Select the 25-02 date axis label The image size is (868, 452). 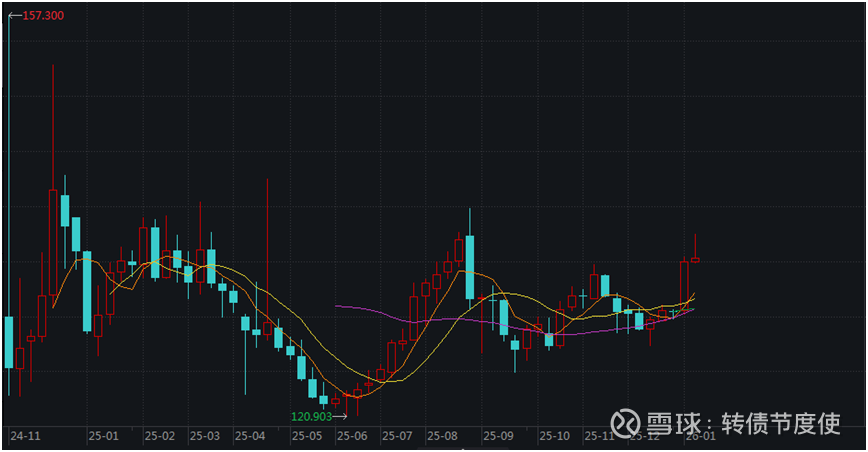(160, 436)
